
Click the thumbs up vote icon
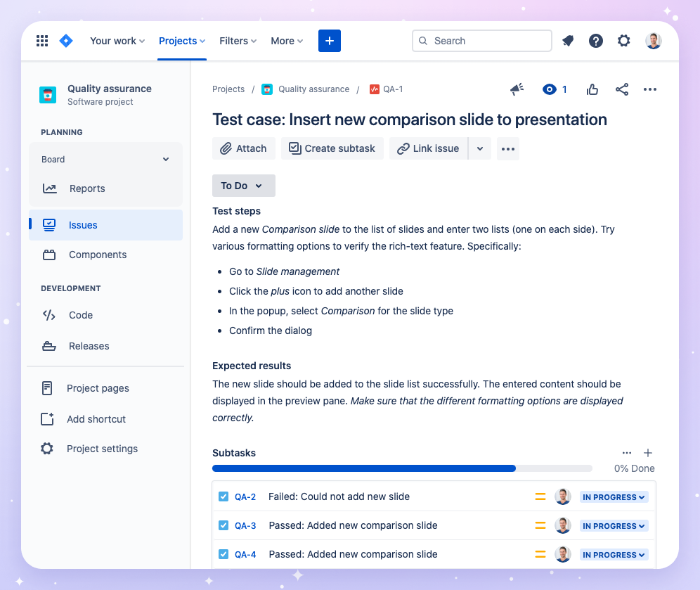click(592, 89)
